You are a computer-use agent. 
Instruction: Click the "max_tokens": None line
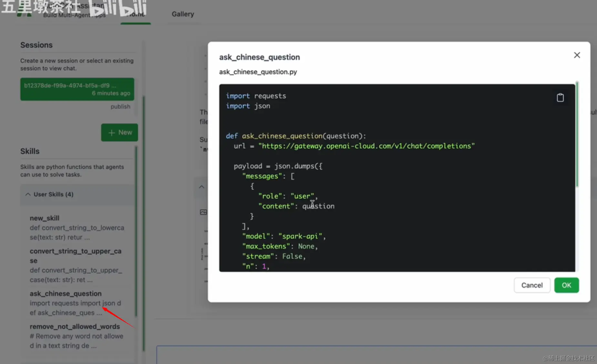tap(280, 246)
